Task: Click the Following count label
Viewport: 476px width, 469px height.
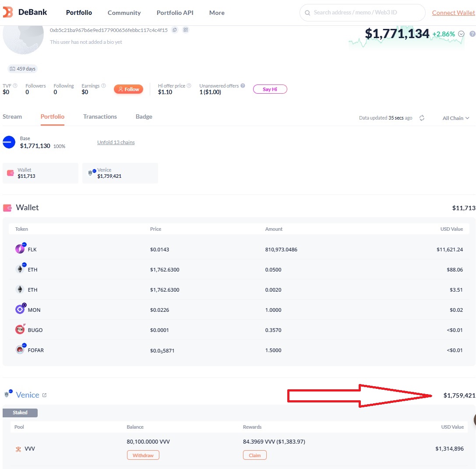Action: [63, 86]
